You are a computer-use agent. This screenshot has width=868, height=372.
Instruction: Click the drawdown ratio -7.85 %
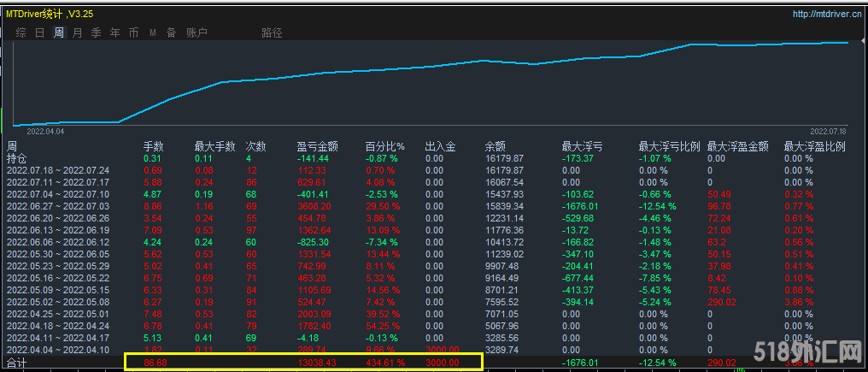pos(655,278)
